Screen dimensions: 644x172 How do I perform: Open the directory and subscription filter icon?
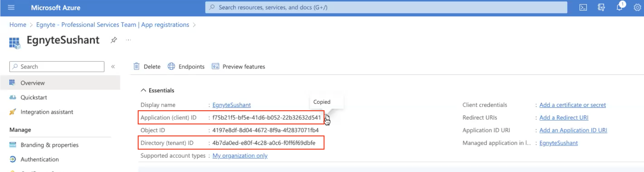[x=601, y=7]
